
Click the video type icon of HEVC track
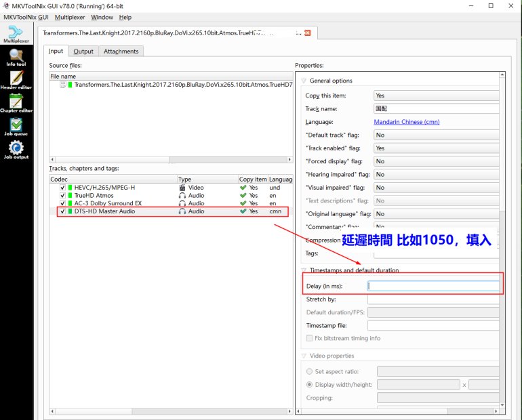tap(182, 188)
